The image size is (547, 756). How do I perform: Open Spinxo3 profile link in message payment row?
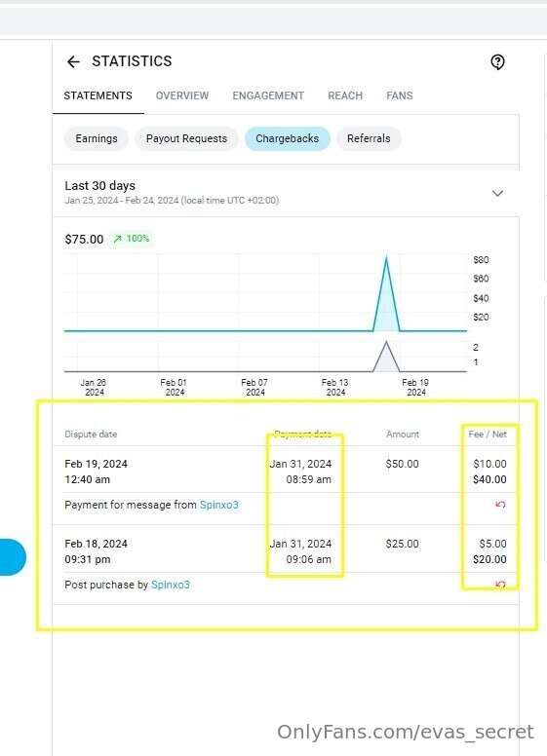219,505
